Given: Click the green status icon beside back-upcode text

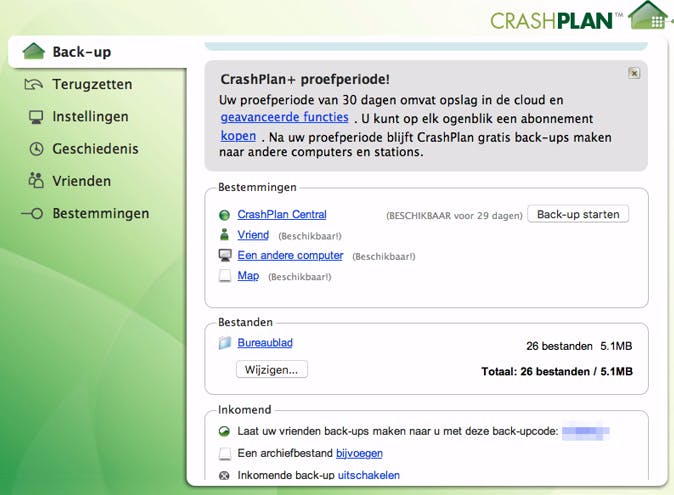Looking at the screenshot, I should (224, 431).
